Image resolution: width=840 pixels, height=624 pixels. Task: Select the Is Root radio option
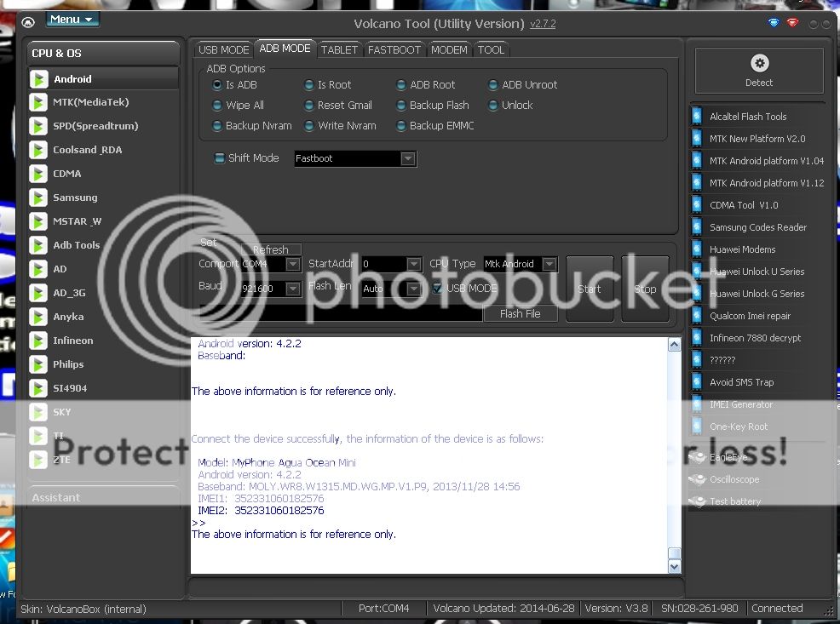click(310, 85)
